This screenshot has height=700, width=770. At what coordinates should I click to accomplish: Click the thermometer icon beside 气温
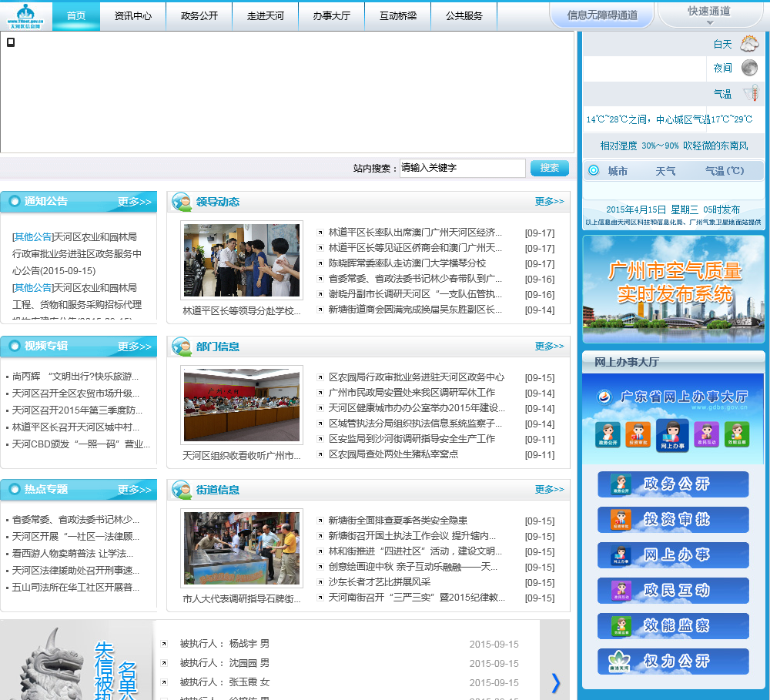point(750,94)
